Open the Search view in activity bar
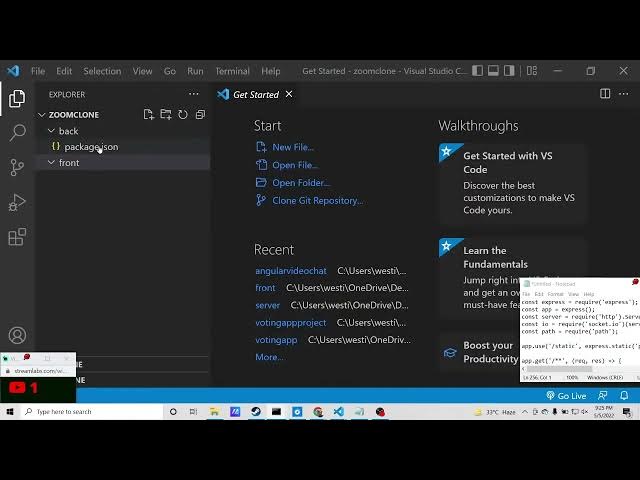The image size is (640, 480). coord(17,132)
